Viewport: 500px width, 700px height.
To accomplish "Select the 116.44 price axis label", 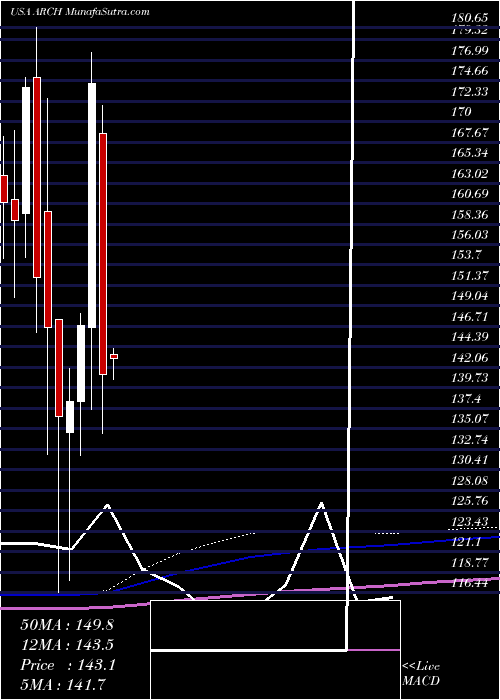I will coord(470,583).
